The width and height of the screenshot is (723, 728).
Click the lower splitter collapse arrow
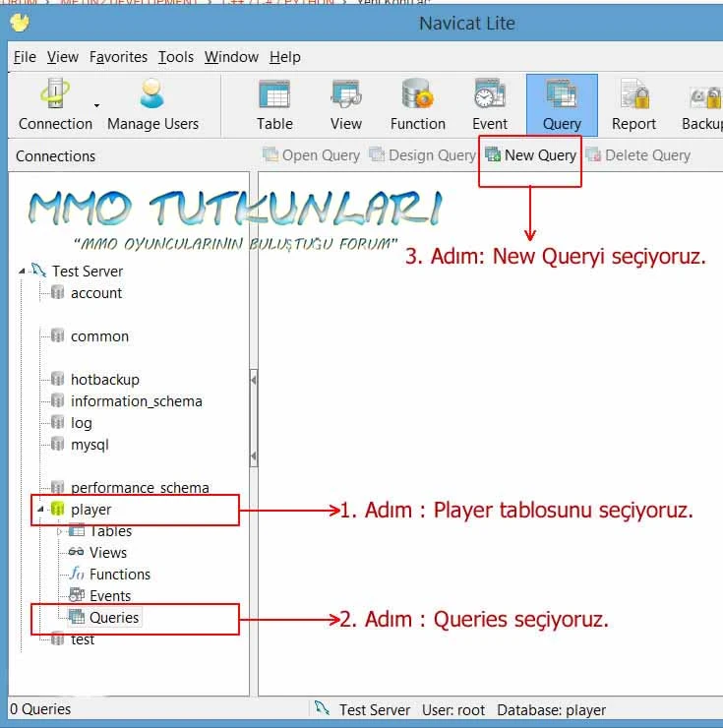pyautogui.click(x=254, y=455)
